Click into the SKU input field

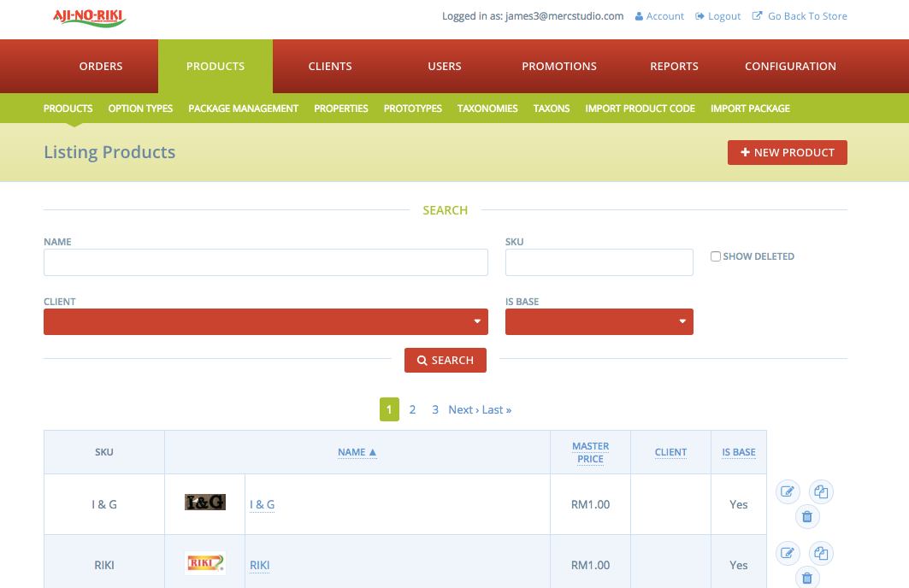(x=599, y=262)
